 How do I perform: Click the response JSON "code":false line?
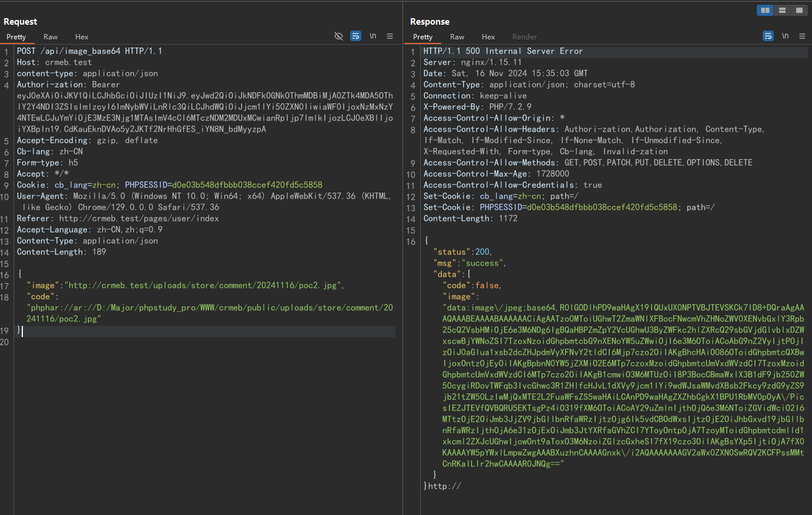point(472,285)
